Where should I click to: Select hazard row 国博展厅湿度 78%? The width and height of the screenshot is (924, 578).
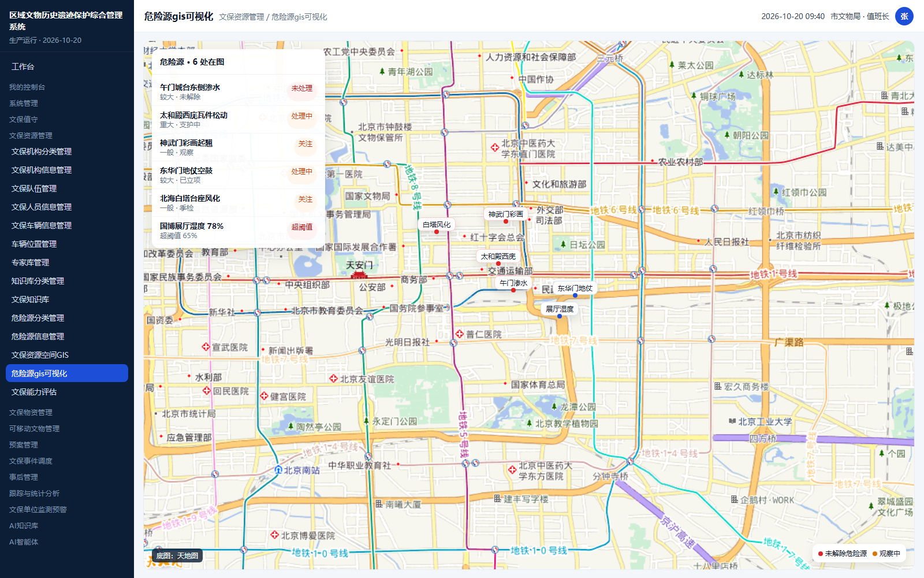click(x=239, y=230)
